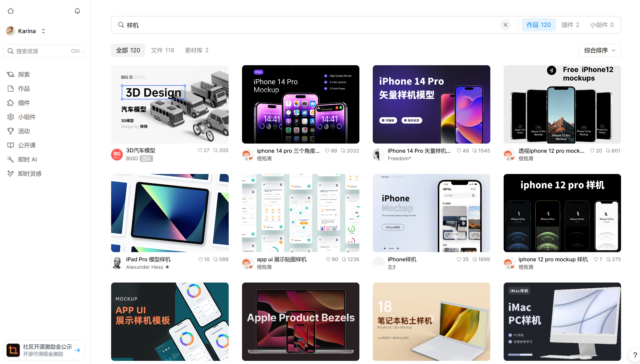Like iPhone样机 by 左扌 heart icon
The width and height of the screenshot is (640, 364).
(x=459, y=259)
